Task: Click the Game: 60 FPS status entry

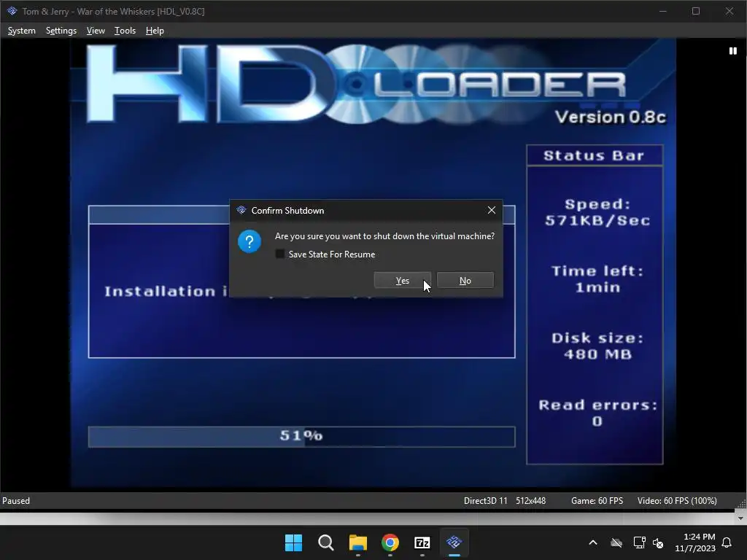Action: coord(597,500)
